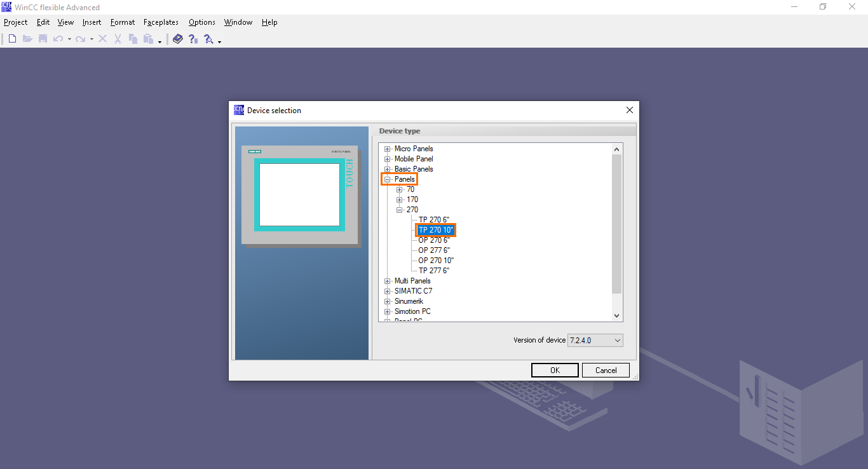This screenshot has height=469, width=868.
Task: Click the Undo arrow icon
Action: (58, 39)
